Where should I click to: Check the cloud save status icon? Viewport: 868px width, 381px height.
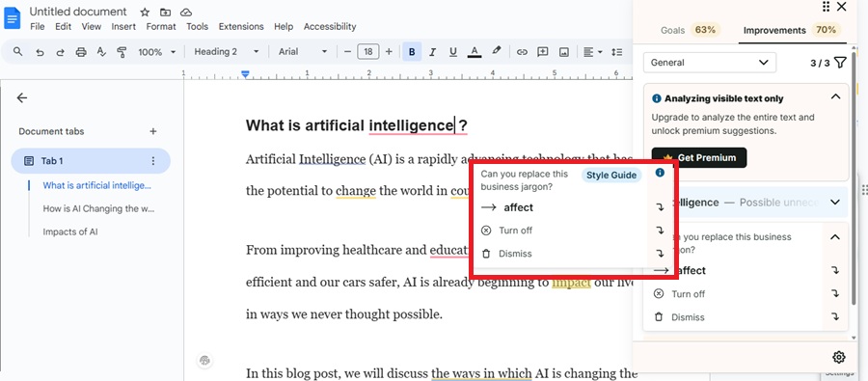[186, 12]
